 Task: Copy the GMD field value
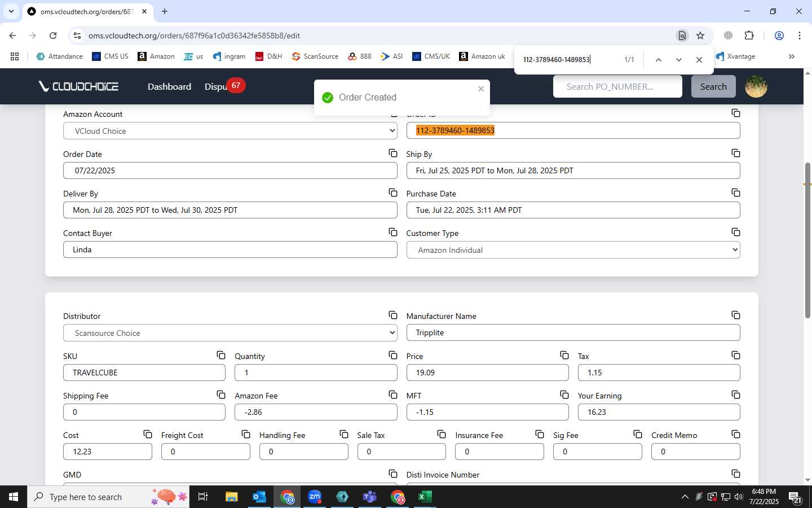(393, 474)
